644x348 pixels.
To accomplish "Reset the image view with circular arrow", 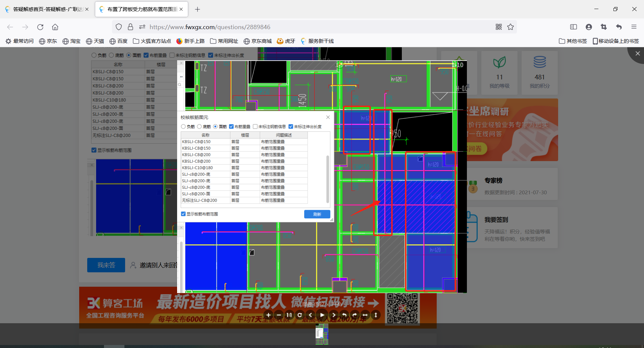I will pos(300,315).
